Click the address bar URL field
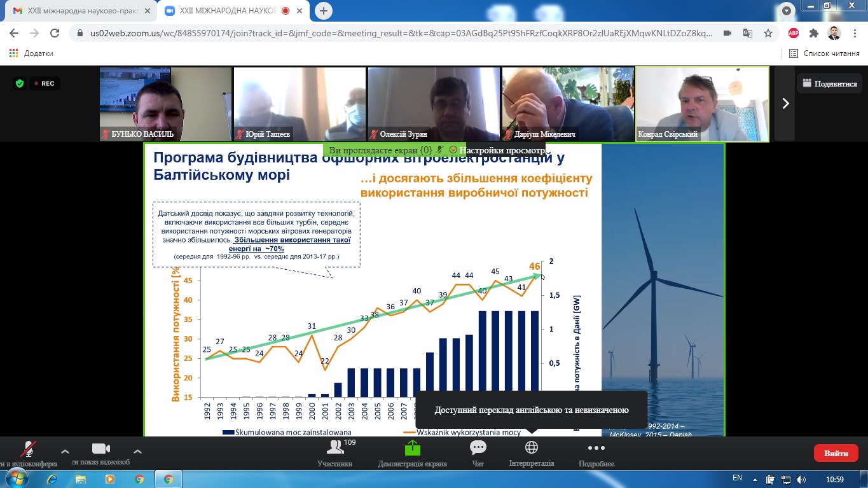This screenshot has width=868, height=488. coord(401,33)
